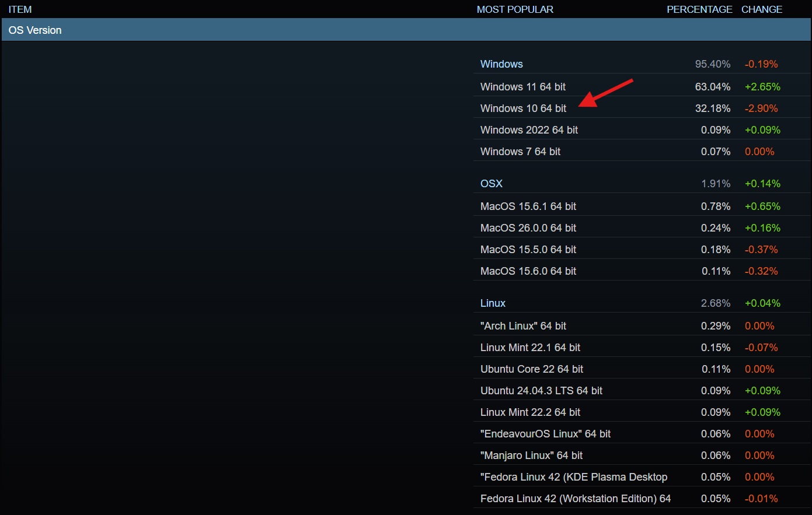Select the Windows 10 64 bit row
The width and height of the screenshot is (812, 515).
523,108
